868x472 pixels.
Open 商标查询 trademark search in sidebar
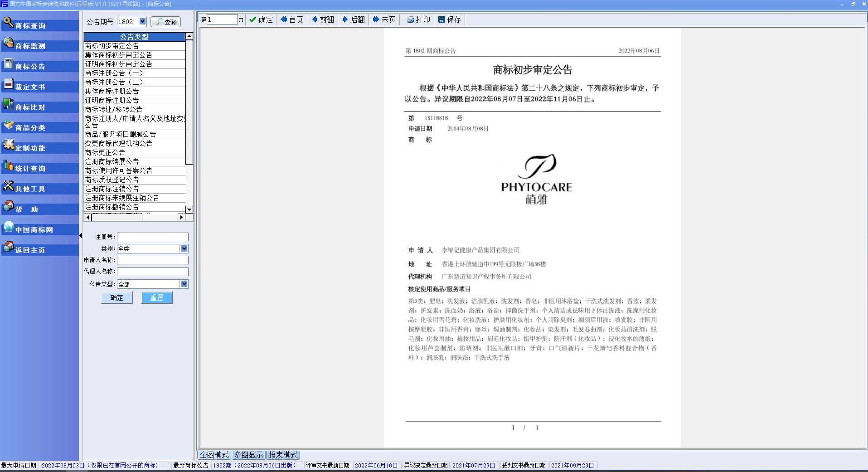tap(40, 24)
